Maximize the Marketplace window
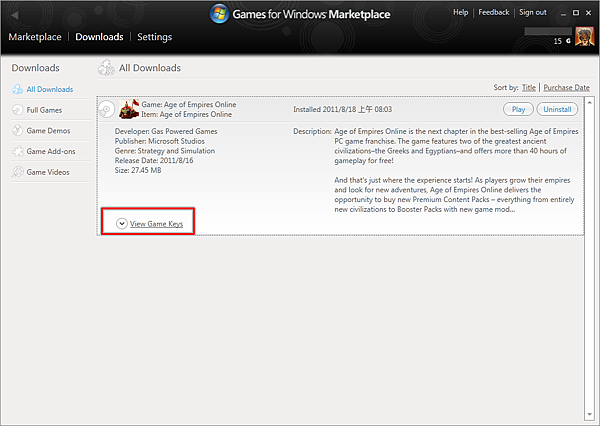Viewport: 600px width, 426px height. click(x=576, y=13)
